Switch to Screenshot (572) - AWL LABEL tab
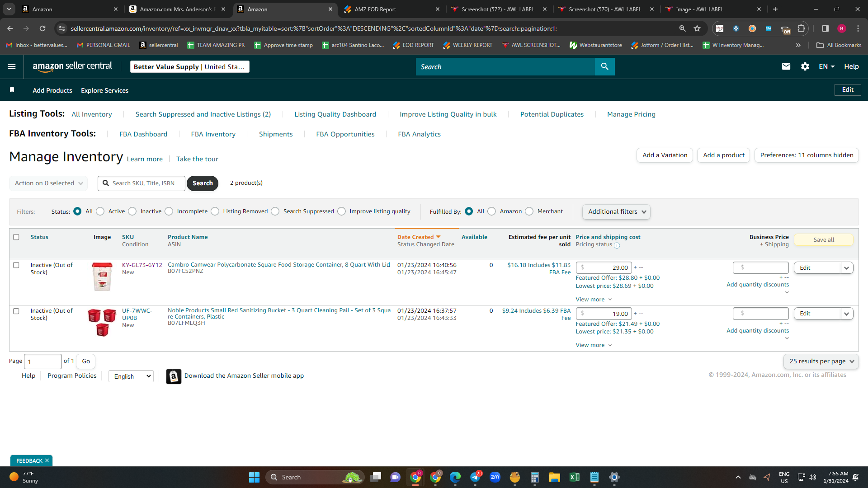The image size is (868, 488). pyautogui.click(x=499, y=9)
